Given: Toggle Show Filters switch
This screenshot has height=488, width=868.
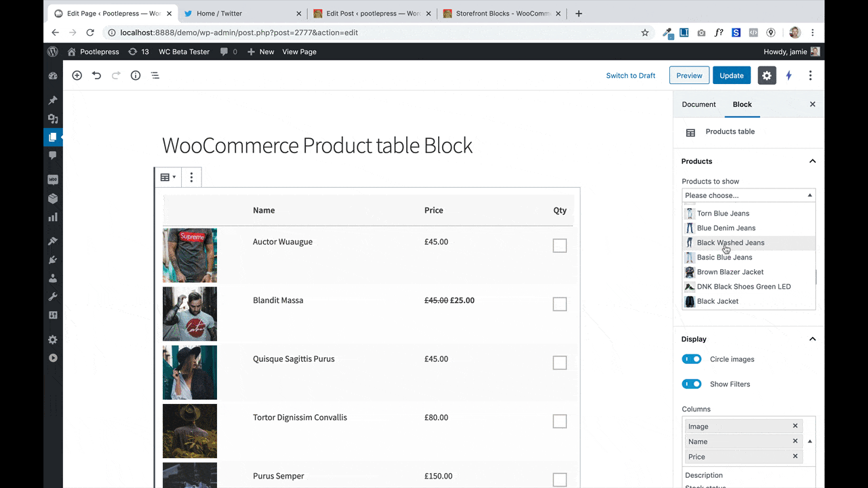Looking at the screenshot, I should pos(692,384).
